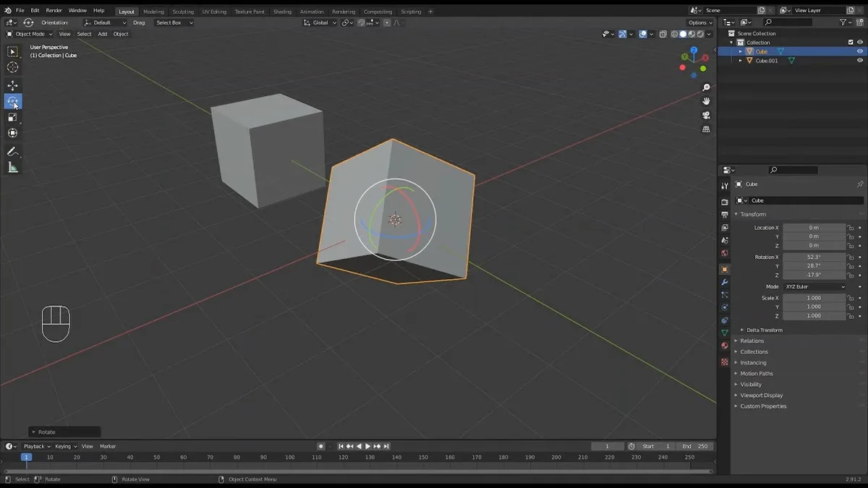Expand Cube.001 in the outliner tree
868x488 pixels.
click(741, 61)
